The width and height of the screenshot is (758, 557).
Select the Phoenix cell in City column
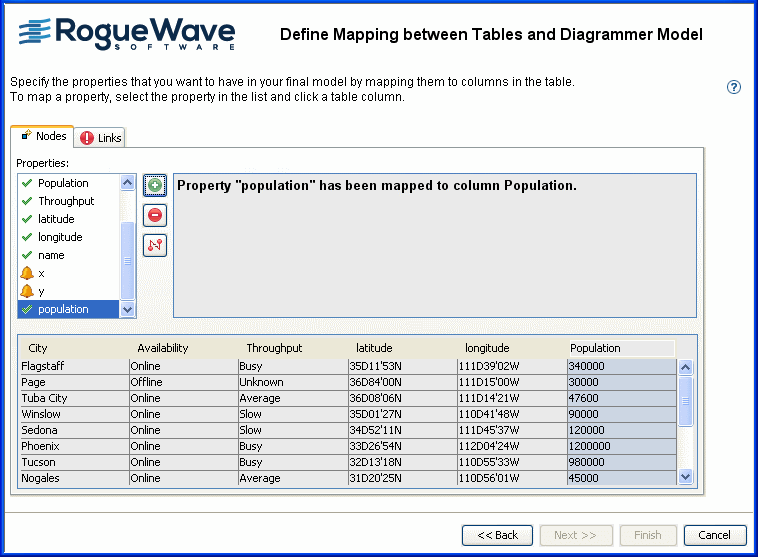point(40,446)
